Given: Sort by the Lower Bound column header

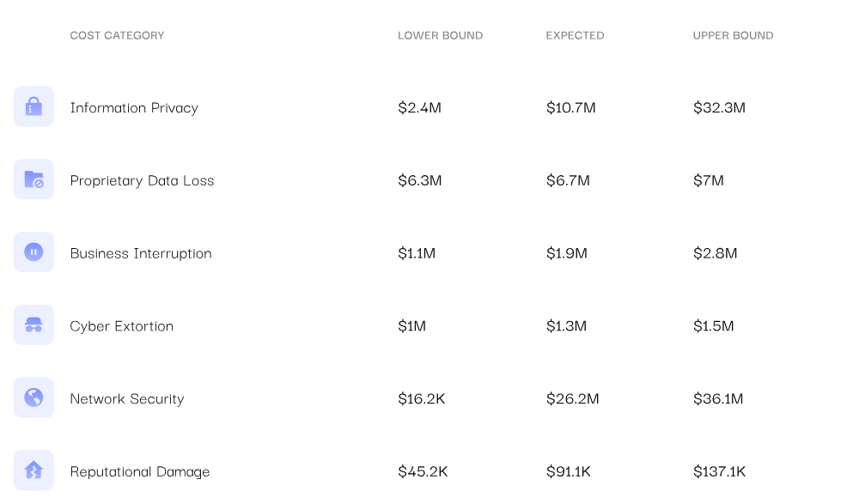Looking at the screenshot, I should pos(441,35).
